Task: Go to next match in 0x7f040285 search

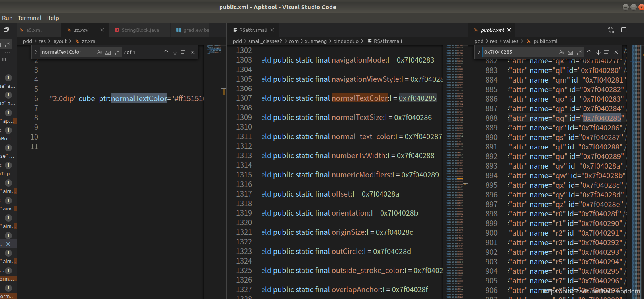Action: [x=598, y=52]
